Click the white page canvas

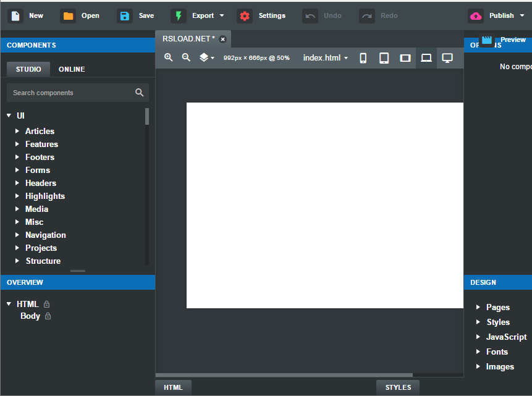(x=324, y=205)
